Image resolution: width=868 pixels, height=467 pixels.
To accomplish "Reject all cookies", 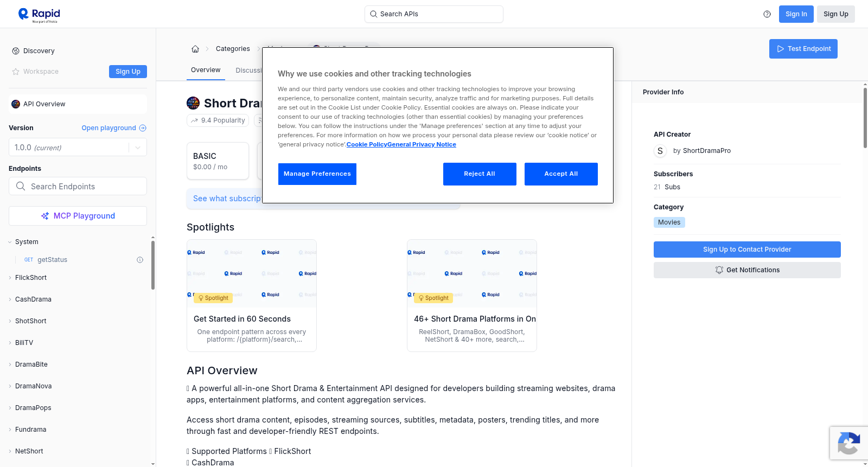I will click(x=480, y=174).
